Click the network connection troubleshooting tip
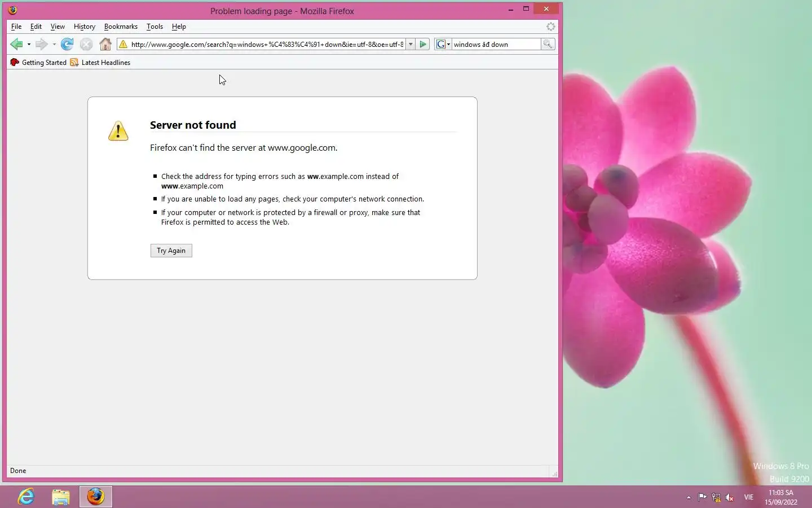812x508 pixels. tap(293, 199)
